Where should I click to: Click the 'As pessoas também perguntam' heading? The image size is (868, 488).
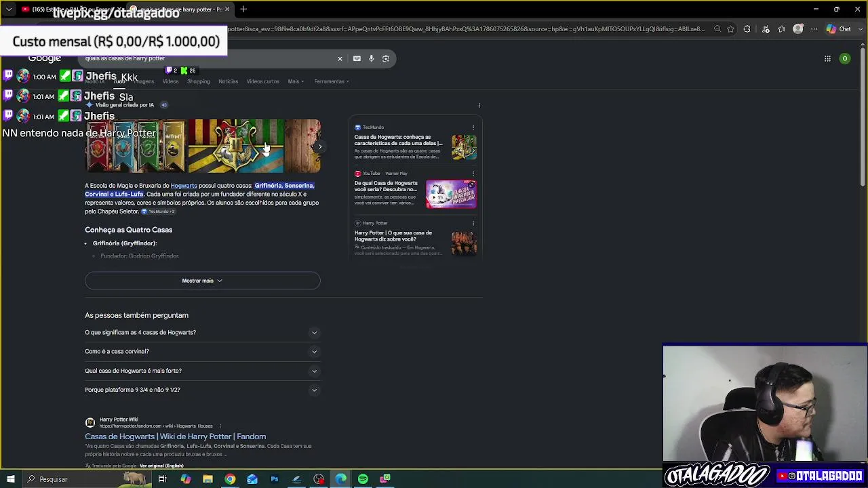pos(136,315)
